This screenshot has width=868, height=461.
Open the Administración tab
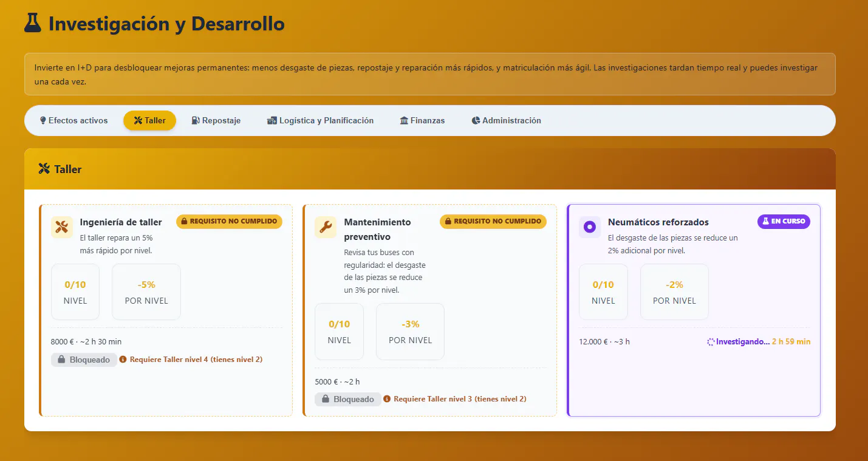(506, 120)
